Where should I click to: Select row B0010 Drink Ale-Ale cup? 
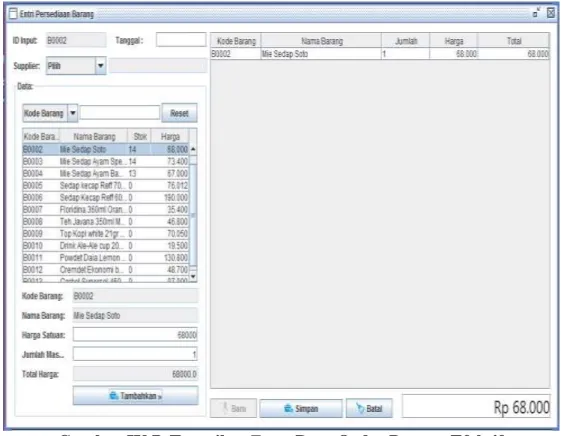click(x=106, y=245)
